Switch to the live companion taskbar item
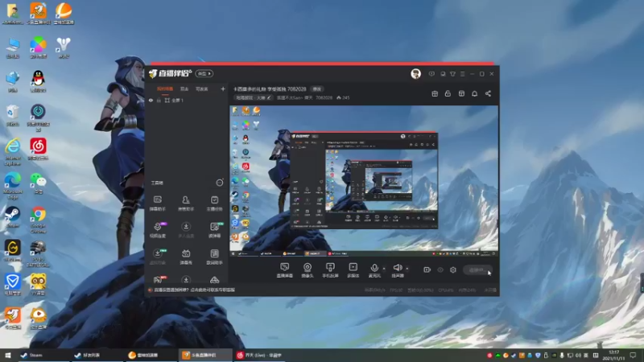This screenshot has height=362, width=644. [204, 355]
